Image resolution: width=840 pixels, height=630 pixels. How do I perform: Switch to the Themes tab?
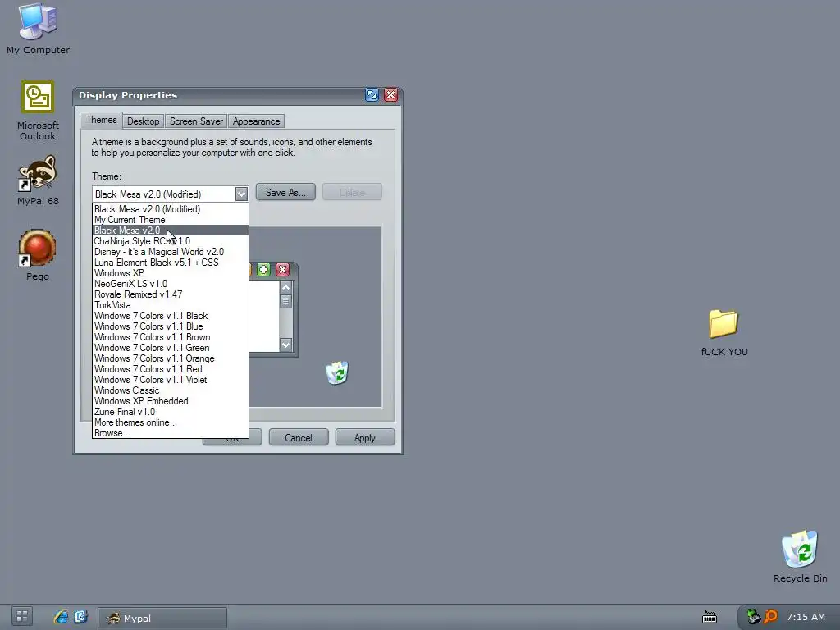point(101,120)
